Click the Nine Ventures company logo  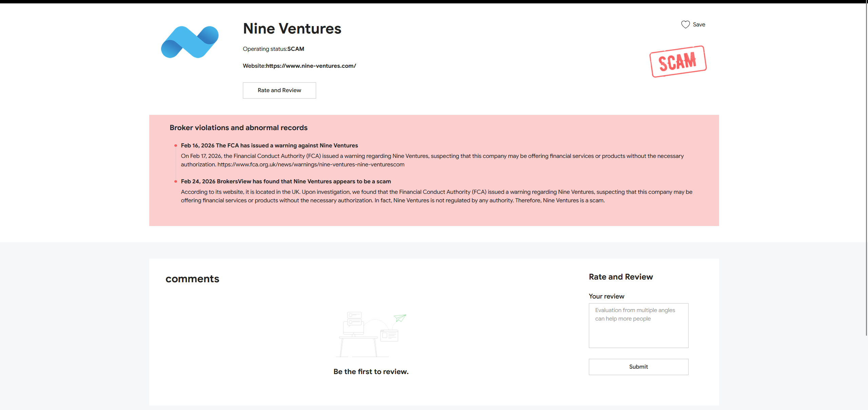189,42
